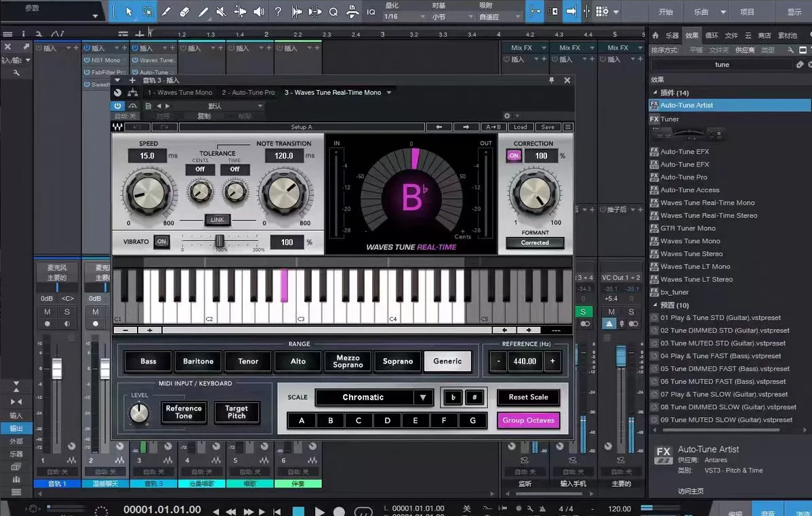Select the Mute tool
Viewport: 812px width, 516px height.
coord(221,12)
